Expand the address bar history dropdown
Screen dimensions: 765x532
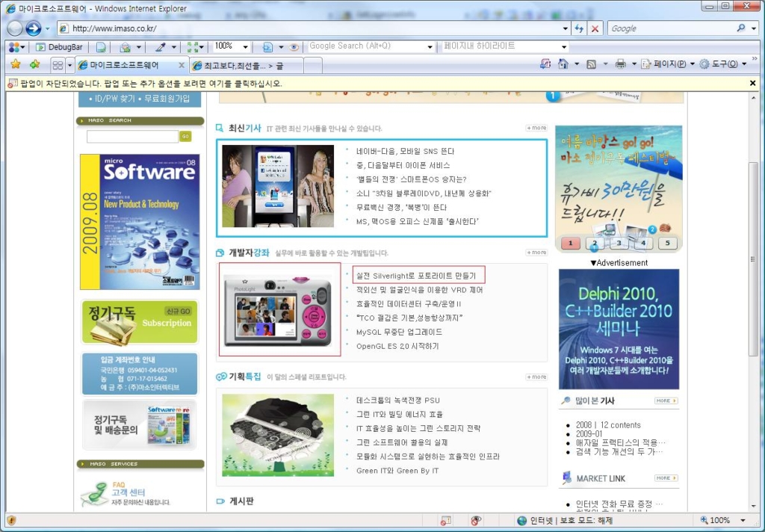pos(565,28)
